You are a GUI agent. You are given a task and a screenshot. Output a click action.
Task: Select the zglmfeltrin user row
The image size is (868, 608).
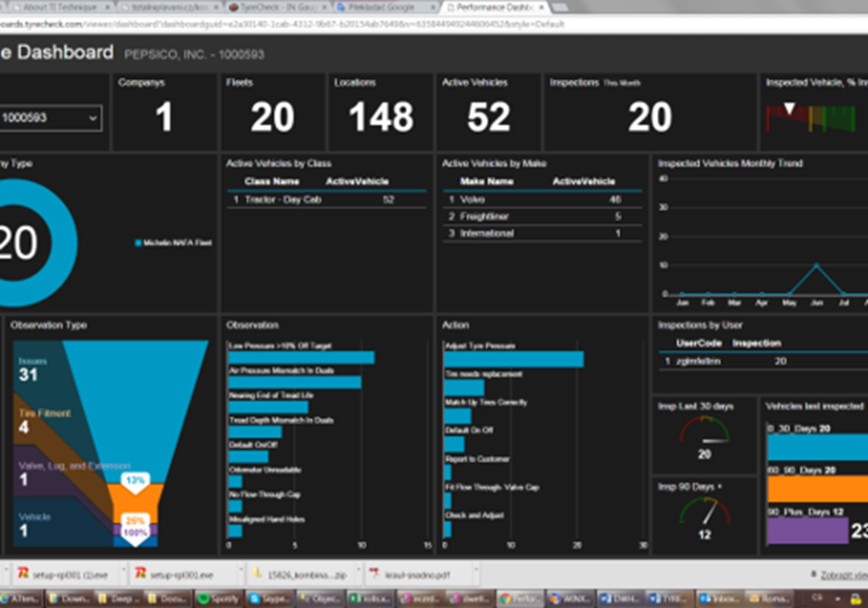pos(763,360)
